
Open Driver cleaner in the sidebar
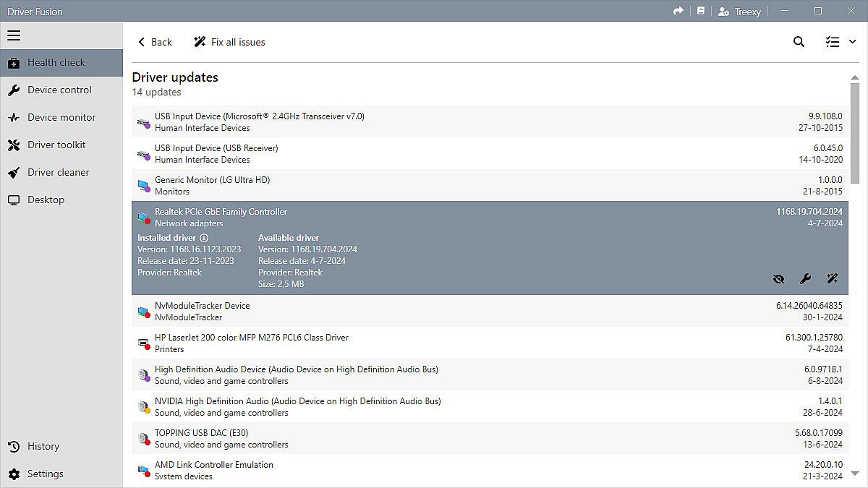click(x=61, y=173)
